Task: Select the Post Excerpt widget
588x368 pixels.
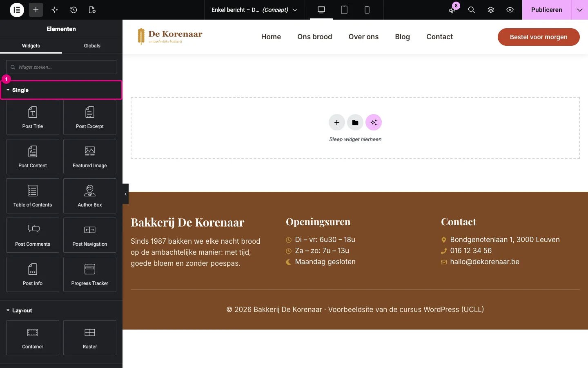Action: (x=90, y=117)
